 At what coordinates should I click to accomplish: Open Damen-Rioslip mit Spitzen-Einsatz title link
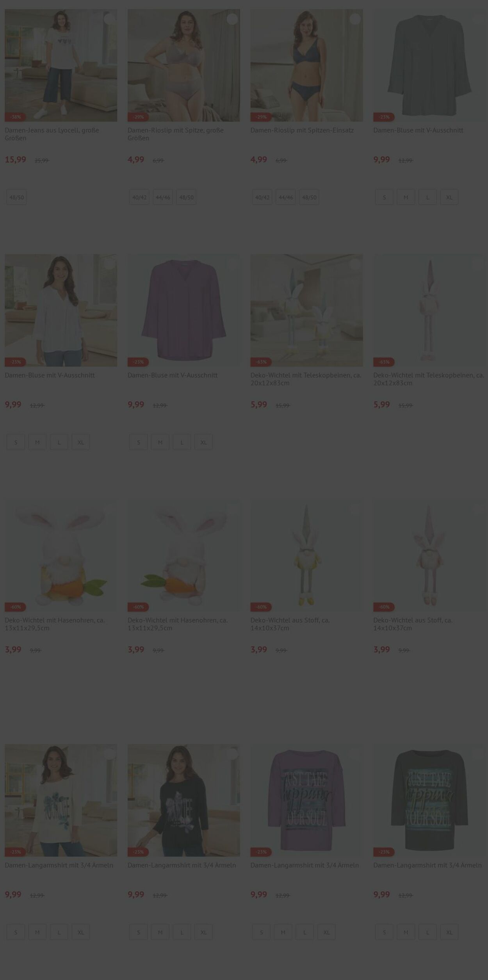point(302,130)
